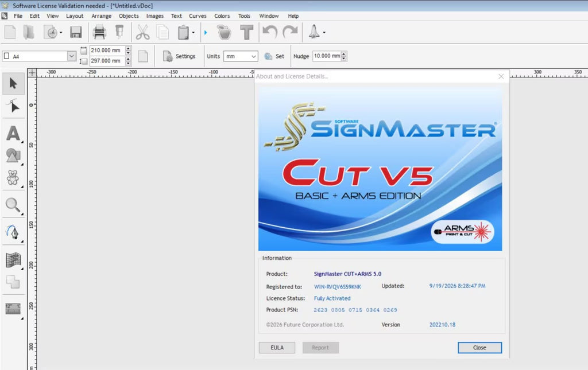This screenshot has height=370, width=588.
Task: Expand the toolbar blue arrow expander
Action: [206, 33]
